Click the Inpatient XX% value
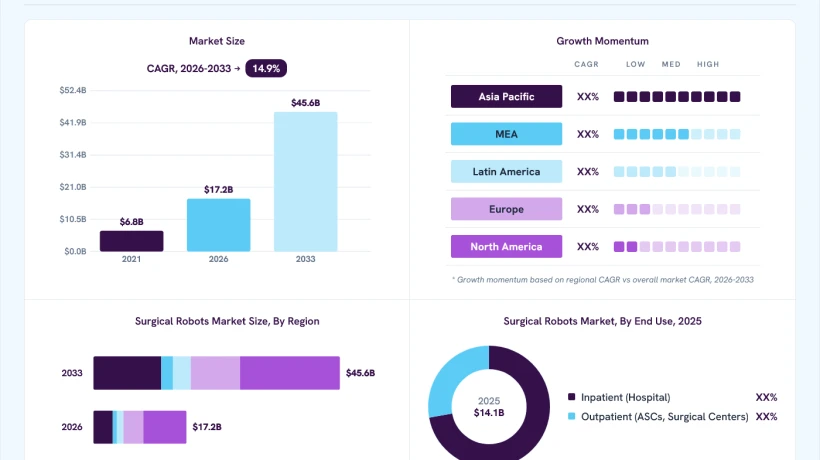Image resolution: width=820 pixels, height=460 pixels. 766,397
